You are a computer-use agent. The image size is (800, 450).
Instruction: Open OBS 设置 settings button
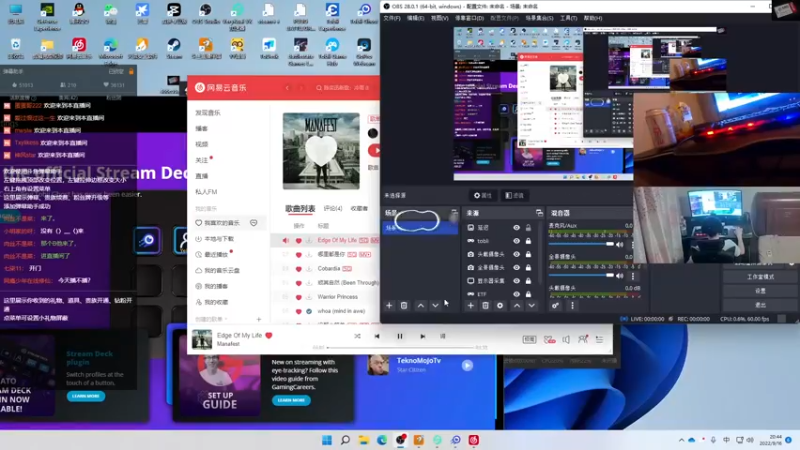[x=760, y=290]
